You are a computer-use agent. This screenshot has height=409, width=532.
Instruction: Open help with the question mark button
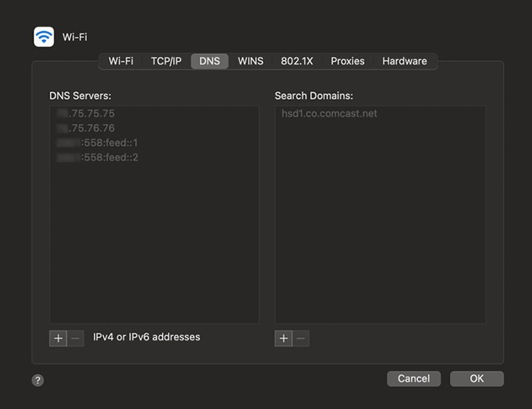coord(38,379)
